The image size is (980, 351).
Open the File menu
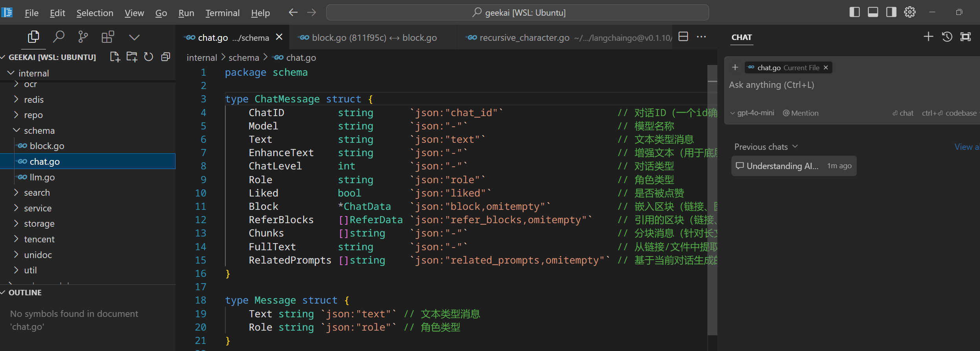coord(31,13)
